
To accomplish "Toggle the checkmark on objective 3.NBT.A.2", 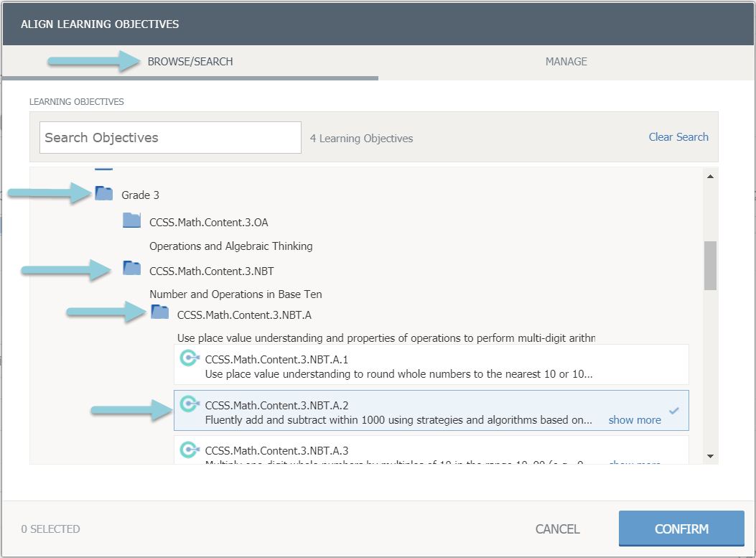I will (x=673, y=411).
